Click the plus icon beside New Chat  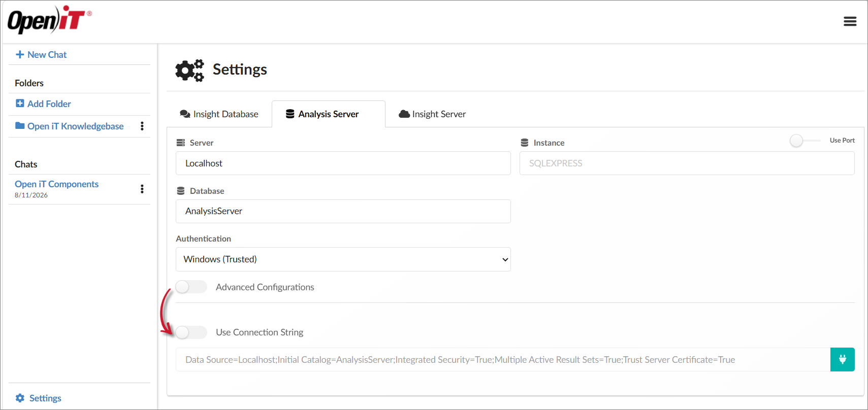[x=20, y=54]
